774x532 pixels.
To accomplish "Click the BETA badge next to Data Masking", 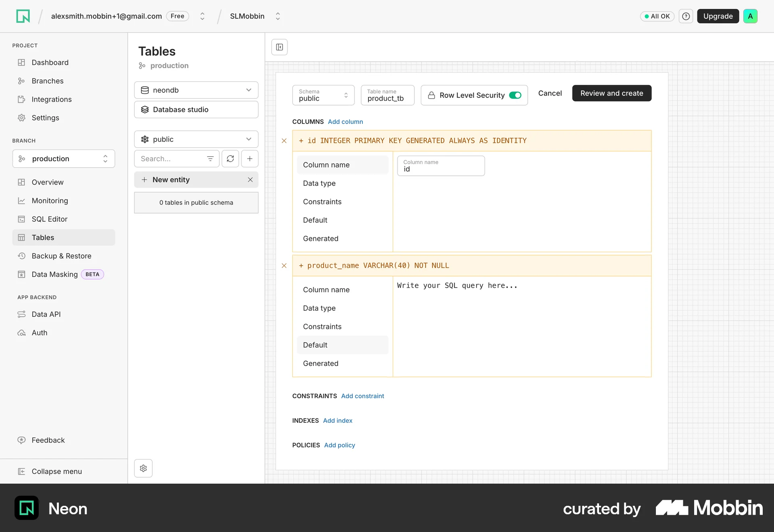I will coord(92,274).
